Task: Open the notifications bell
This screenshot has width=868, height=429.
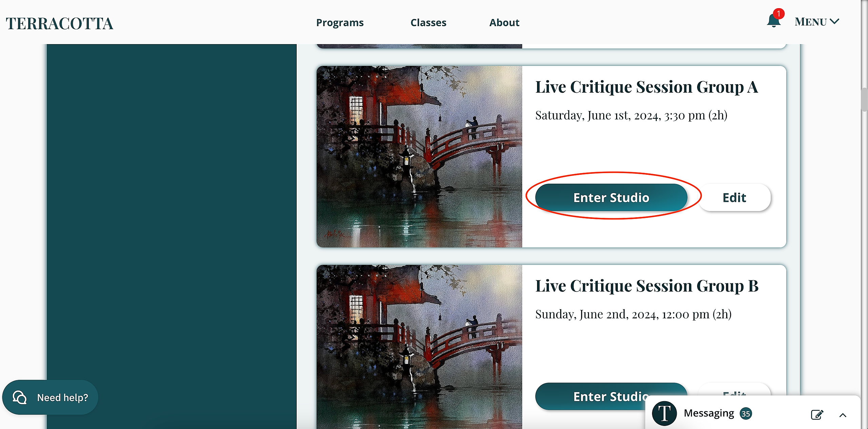Action: (774, 20)
